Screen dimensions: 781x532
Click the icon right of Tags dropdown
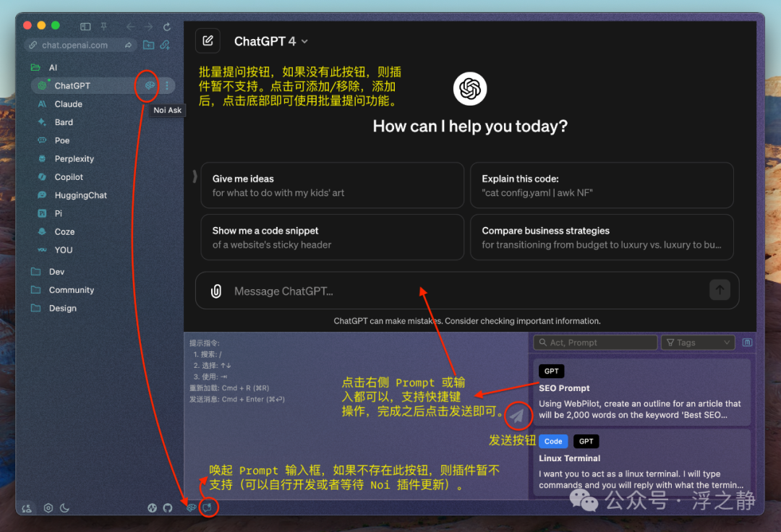(x=747, y=343)
